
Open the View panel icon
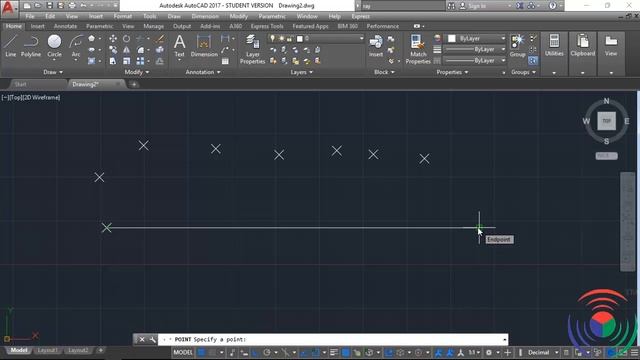pos(611,45)
